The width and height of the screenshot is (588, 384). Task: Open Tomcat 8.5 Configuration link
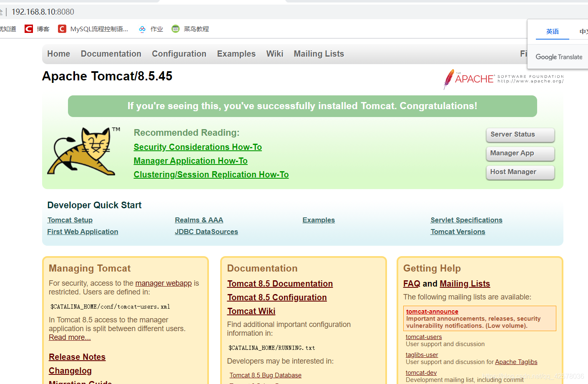(x=277, y=297)
